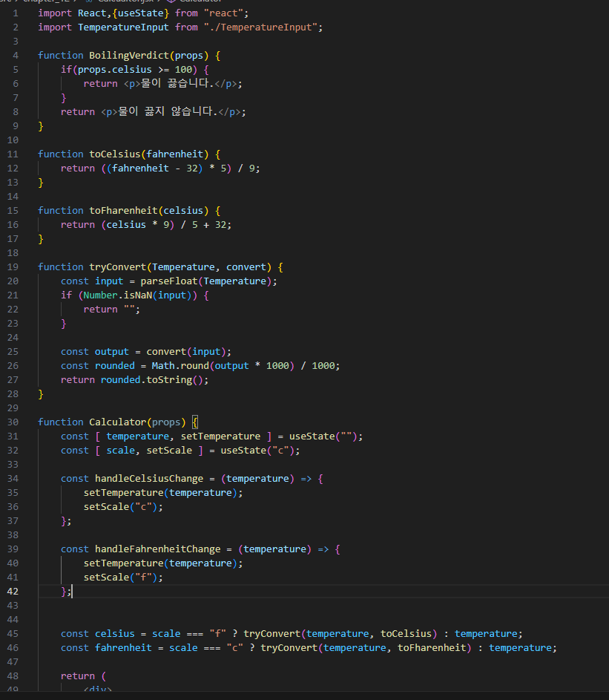Click toFharenheit argument on line 46
Image resolution: width=609 pixels, height=700 pixels.
[x=432, y=648]
